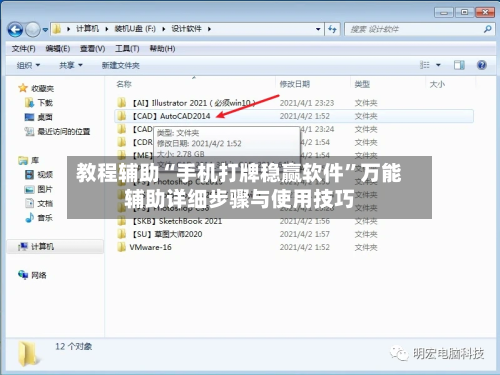Open the 编辑(E) menu

tap(58, 49)
